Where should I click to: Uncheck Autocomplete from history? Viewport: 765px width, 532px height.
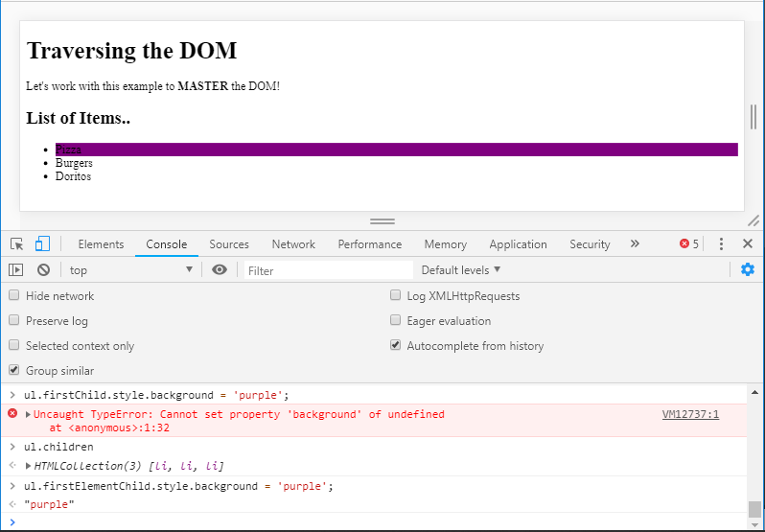(x=395, y=346)
